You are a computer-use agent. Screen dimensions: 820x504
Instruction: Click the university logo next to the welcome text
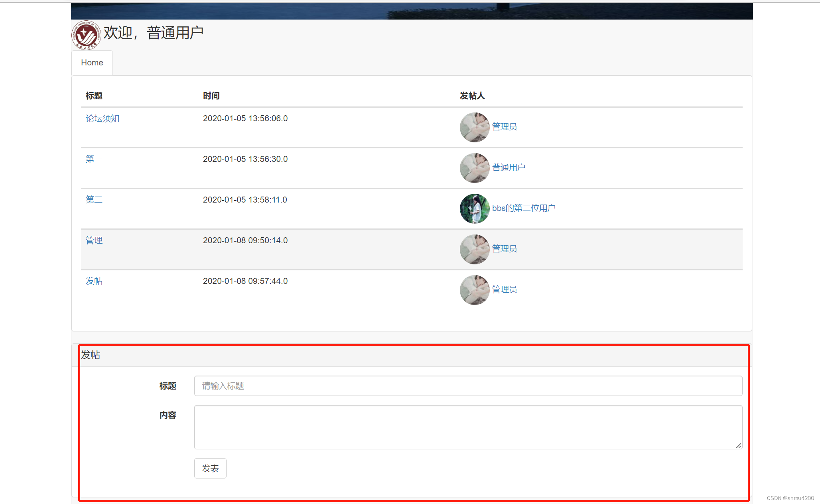pos(86,35)
